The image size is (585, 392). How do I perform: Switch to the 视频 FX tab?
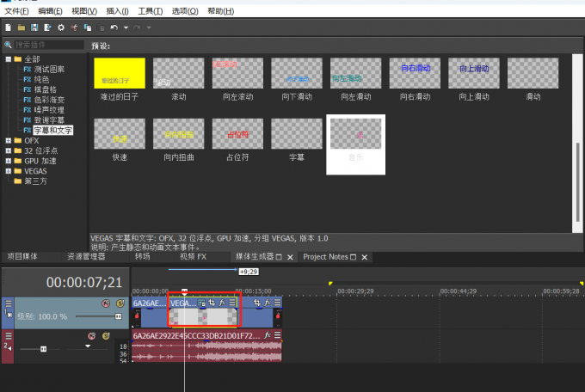click(x=194, y=257)
